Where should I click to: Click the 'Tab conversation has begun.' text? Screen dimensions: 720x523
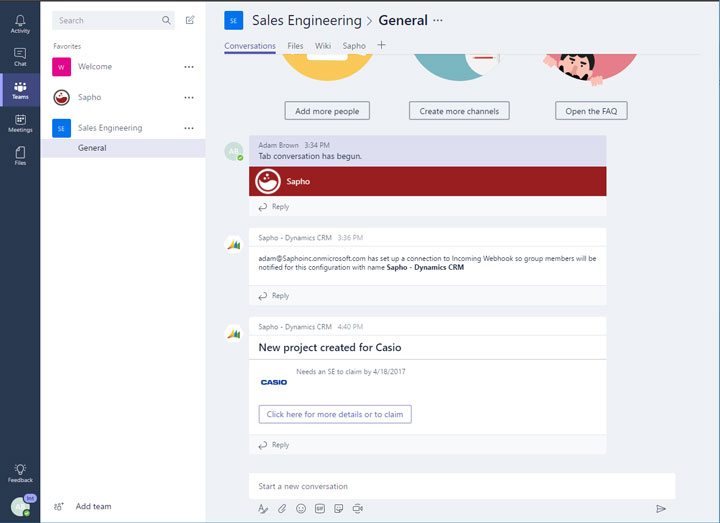tap(310, 156)
